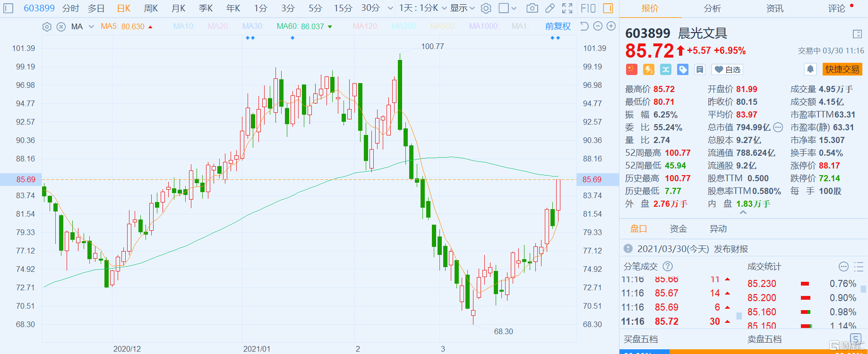
Task: Show help for 分笔成交 question mark
Action: (x=668, y=266)
